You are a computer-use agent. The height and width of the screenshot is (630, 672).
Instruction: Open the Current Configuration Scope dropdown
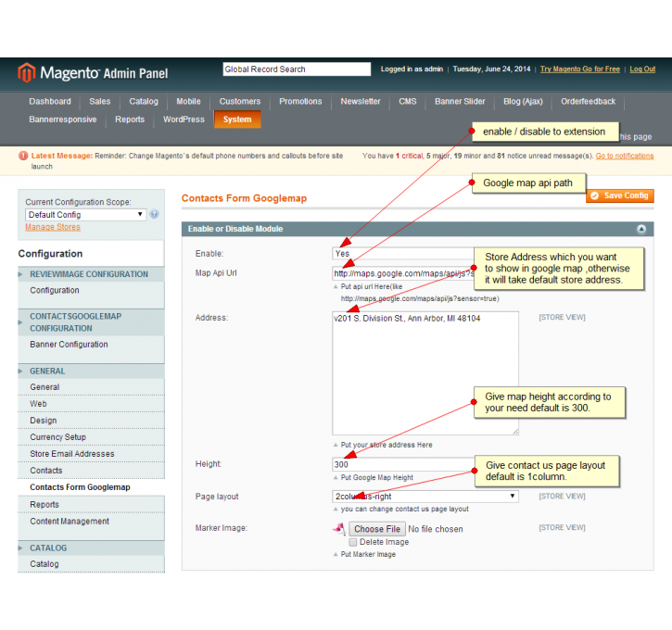tap(85, 215)
